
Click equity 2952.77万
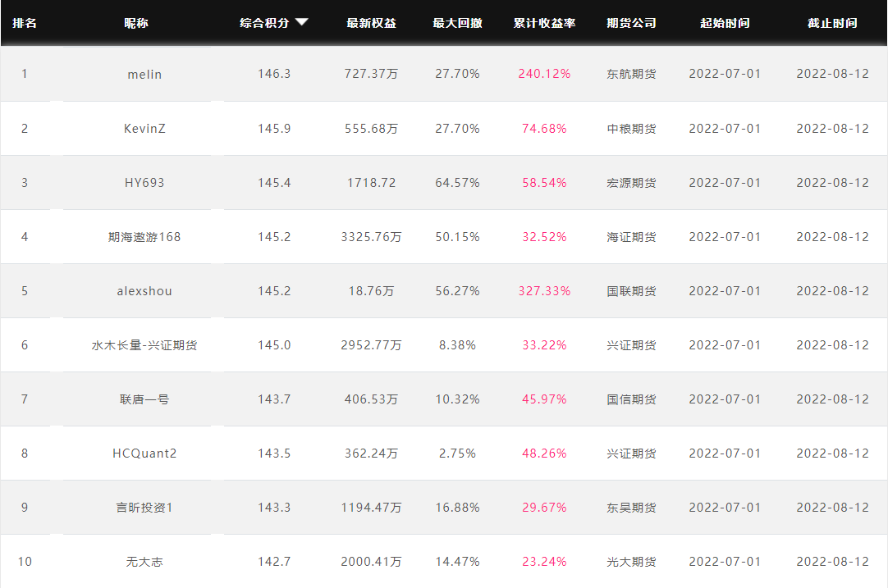372,345
